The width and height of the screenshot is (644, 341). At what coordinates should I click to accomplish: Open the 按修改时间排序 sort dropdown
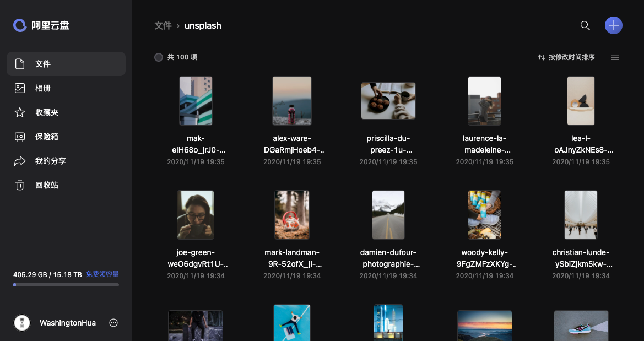coord(566,57)
